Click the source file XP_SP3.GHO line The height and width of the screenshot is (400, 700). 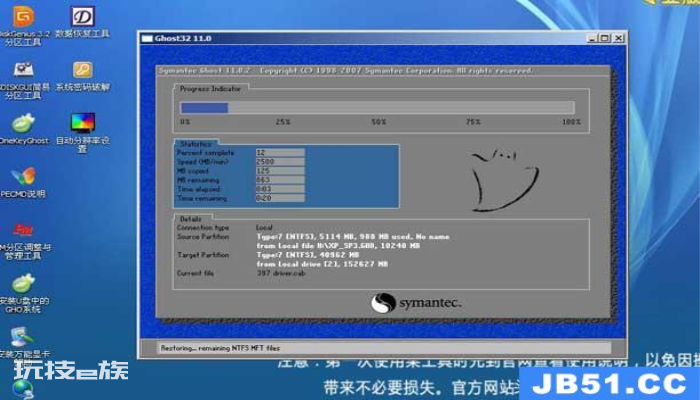click(x=338, y=246)
